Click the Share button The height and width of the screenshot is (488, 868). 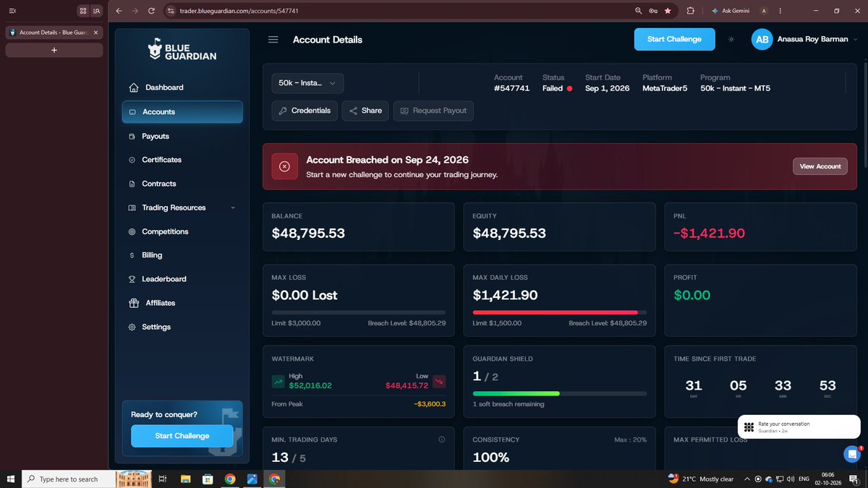(x=365, y=111)
